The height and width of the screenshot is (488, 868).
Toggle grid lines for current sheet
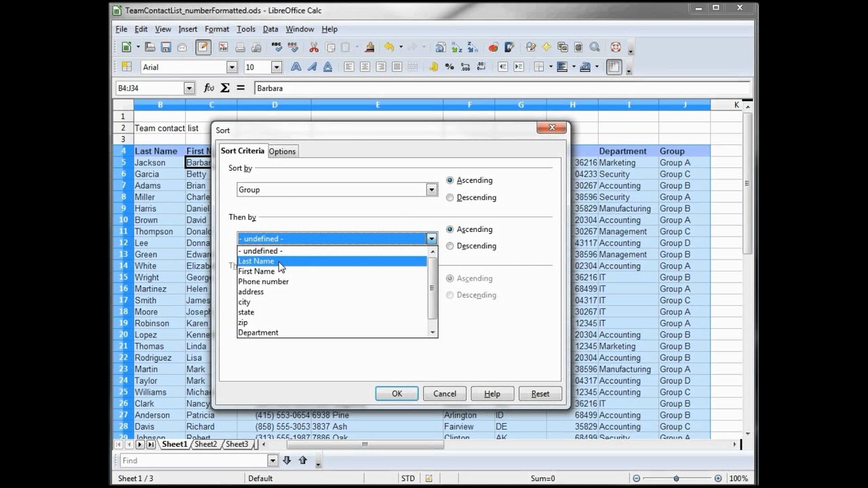pos(614,66)
